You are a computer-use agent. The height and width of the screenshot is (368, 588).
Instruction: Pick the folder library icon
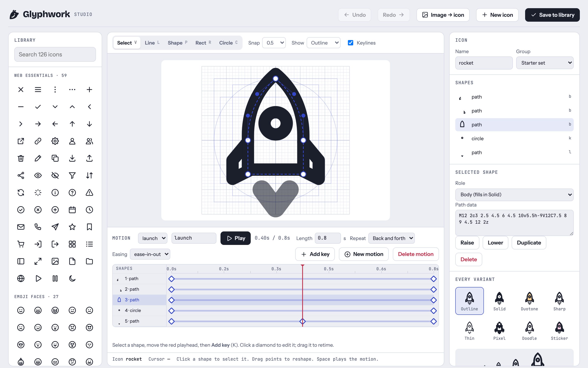click(x=89, y=261)
